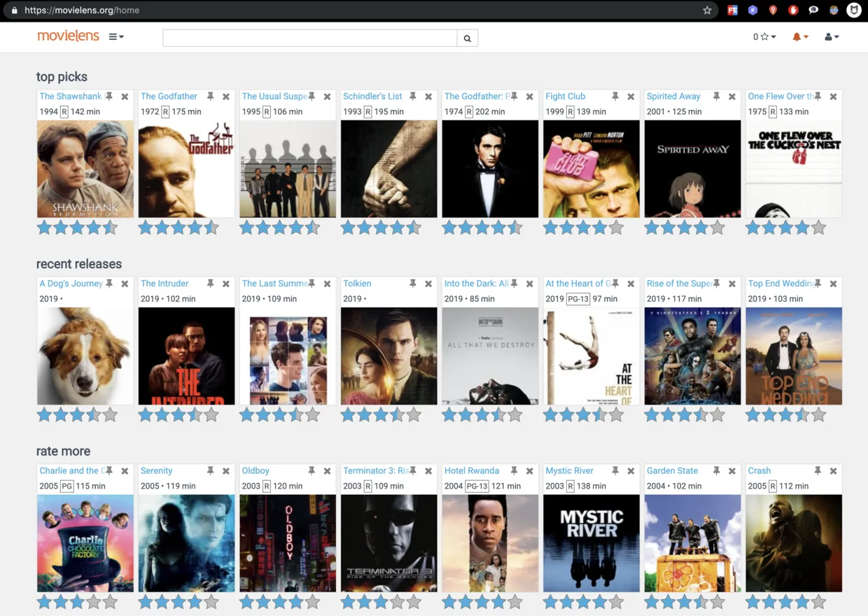Pin the Oldboy card
This screenshot has width=868, height=616.
[311, 471]
